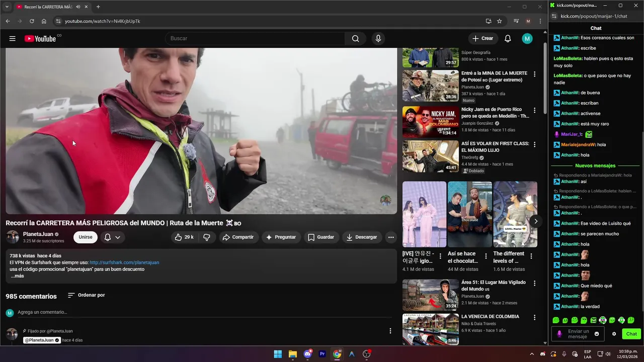Click the Buscar search field
Image resolution: width=644 pixels, height=362 pixels.
tap(255, 39)
